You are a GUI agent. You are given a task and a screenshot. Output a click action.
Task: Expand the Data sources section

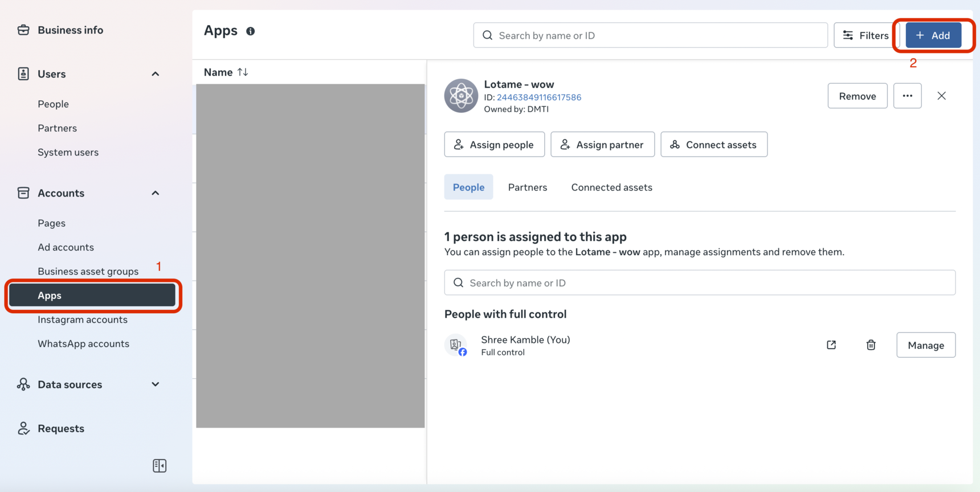click(155, 384)
